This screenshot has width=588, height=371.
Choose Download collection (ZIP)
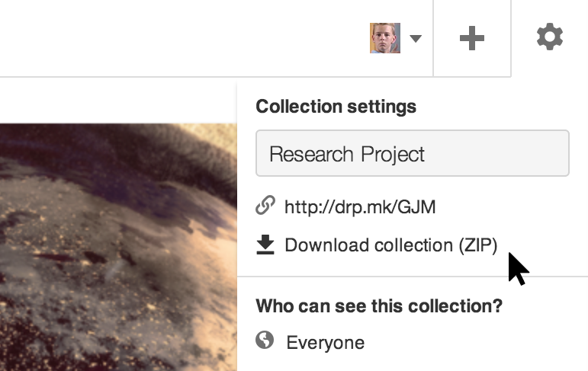391,245
